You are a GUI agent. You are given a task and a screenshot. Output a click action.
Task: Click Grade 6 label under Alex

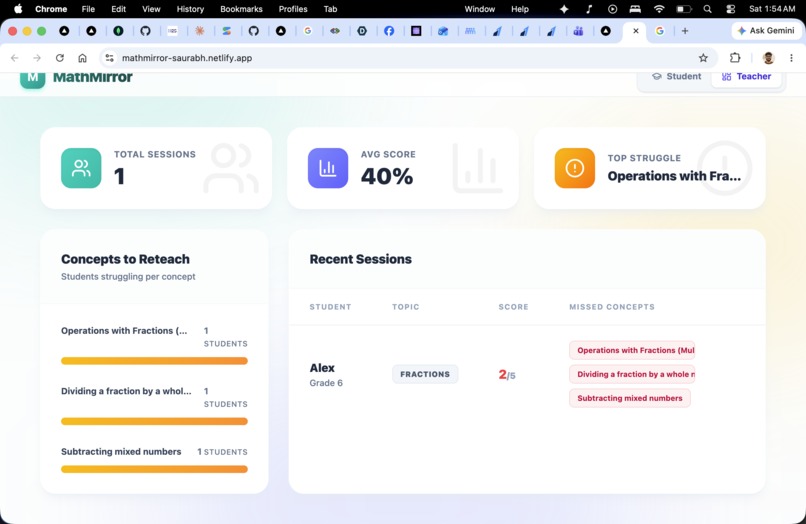coord(326,383)
